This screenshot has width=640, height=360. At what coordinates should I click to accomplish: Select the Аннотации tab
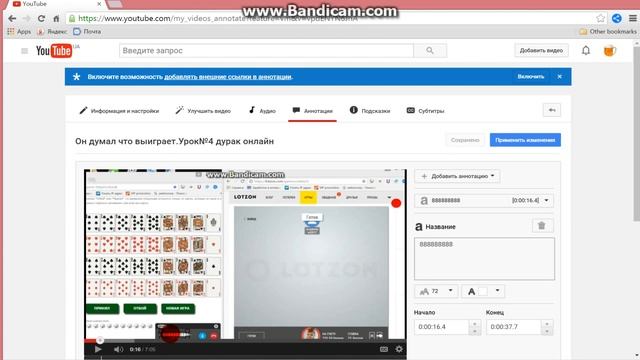pyautogui.click(x=312, y=111)
